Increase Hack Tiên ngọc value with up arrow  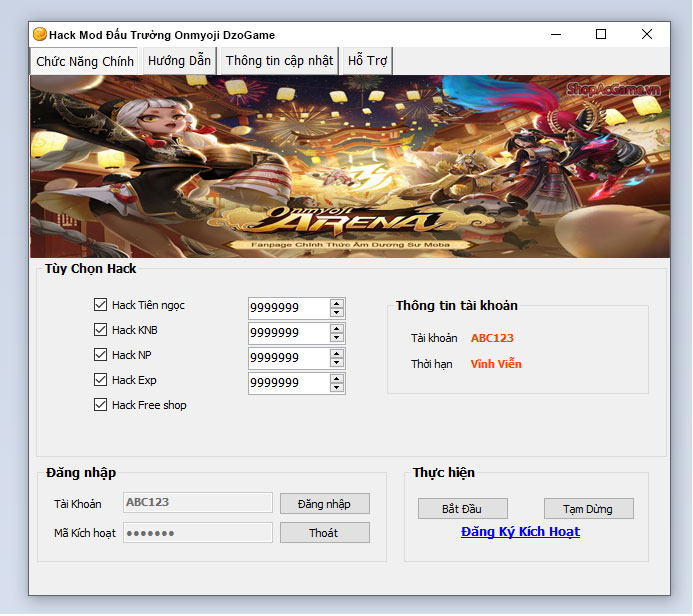(x=337, y=304)
